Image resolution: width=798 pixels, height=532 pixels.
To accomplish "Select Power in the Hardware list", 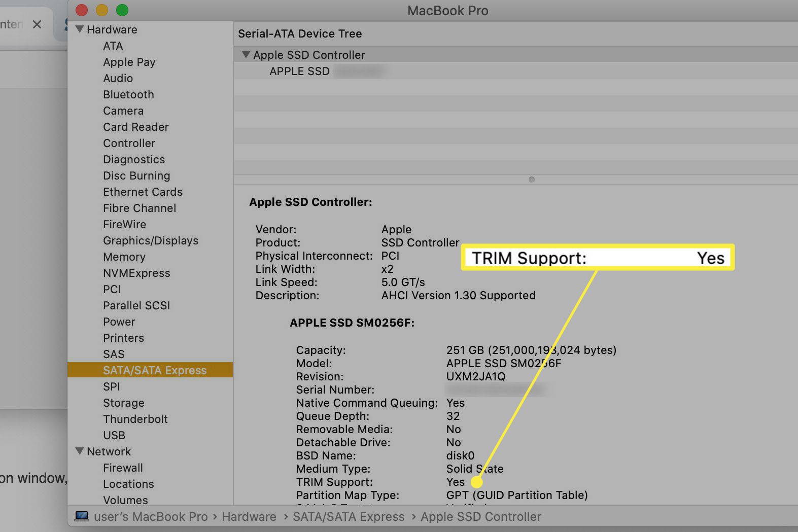I will point(119,322).
